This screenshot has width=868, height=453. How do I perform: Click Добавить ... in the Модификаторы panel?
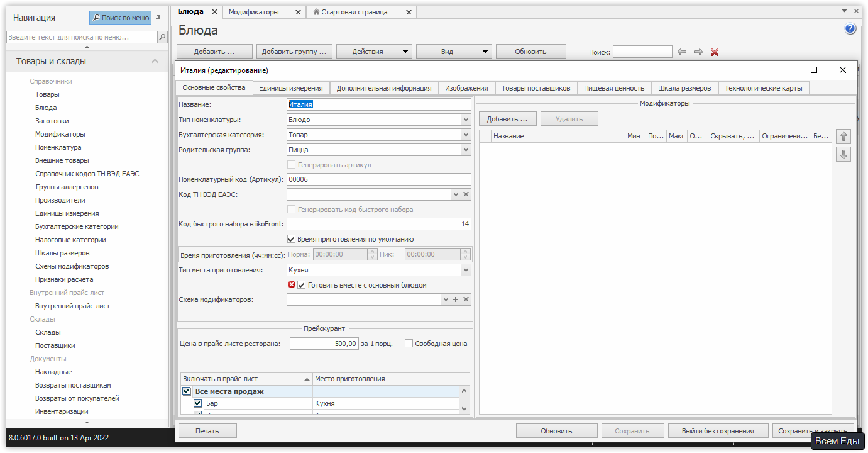(508, 119)
